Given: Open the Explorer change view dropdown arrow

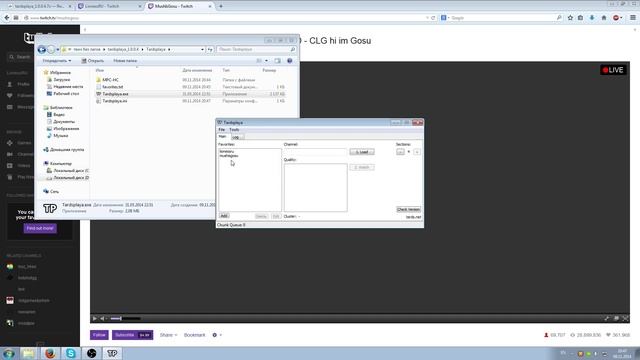Looking at the screenshot, I should (267, 61).
